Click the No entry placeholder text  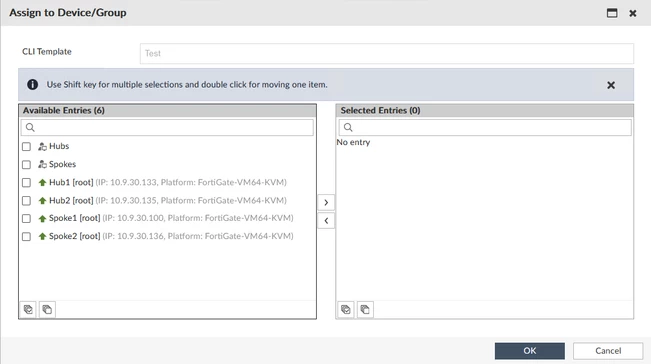(x=353, y=142)
